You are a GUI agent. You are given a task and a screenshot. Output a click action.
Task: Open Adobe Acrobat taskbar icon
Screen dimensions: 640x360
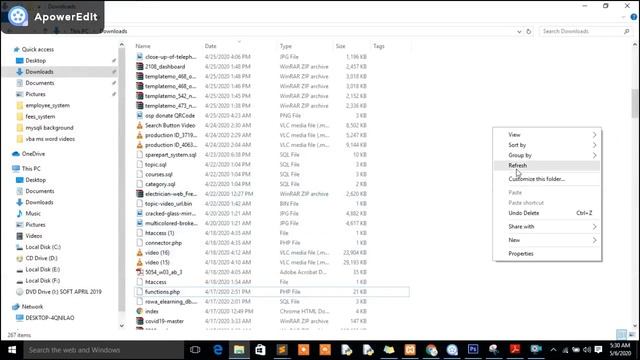tap(515, 349)
